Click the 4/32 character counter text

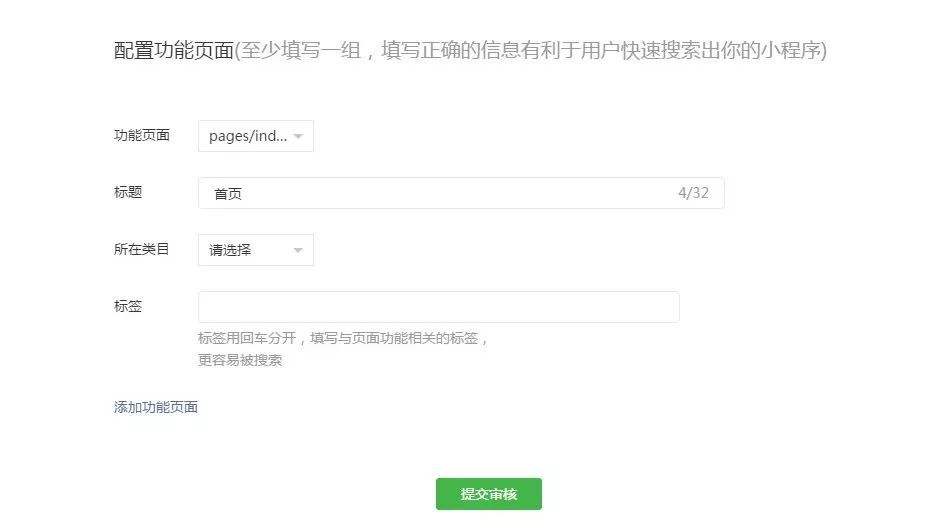693,193
